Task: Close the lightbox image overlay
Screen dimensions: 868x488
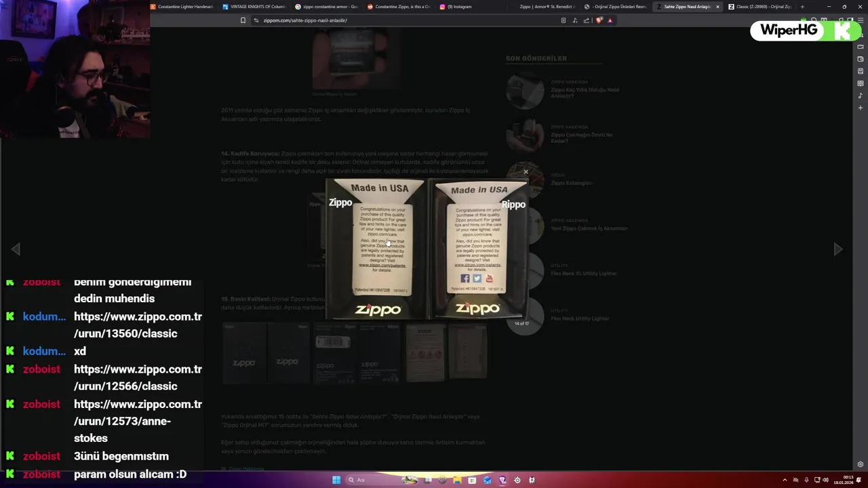Action: (526, 172)
